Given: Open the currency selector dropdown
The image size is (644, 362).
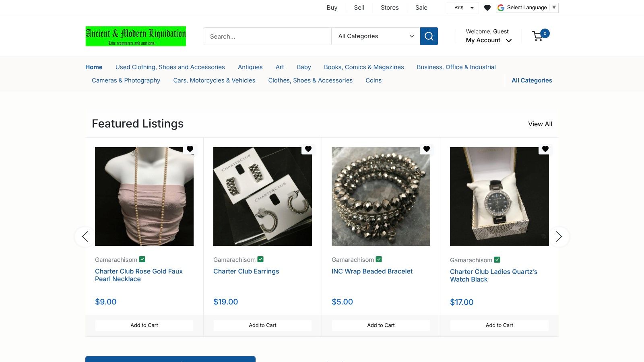Looking at the screenshot, I should [463, 8].
